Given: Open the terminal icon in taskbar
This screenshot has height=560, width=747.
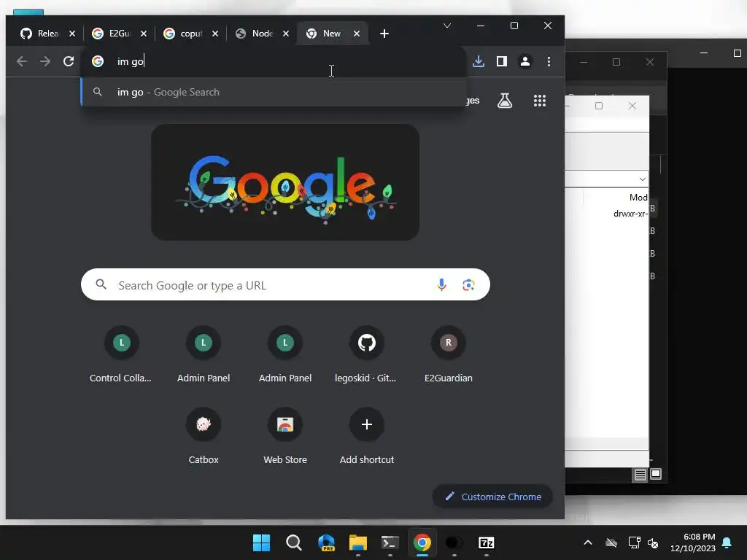Looking at the screenshot, I should [390, 542].
